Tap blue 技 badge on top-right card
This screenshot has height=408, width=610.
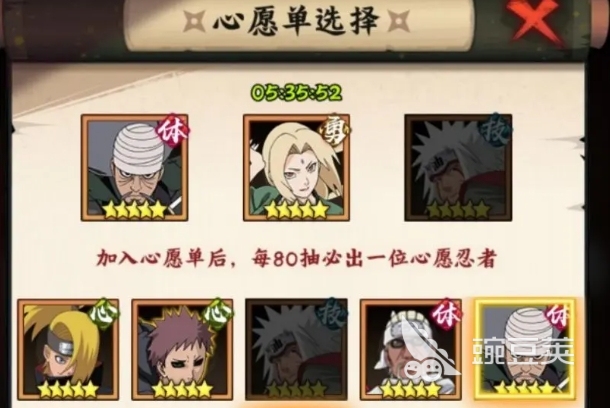click(x=495, y=131)
